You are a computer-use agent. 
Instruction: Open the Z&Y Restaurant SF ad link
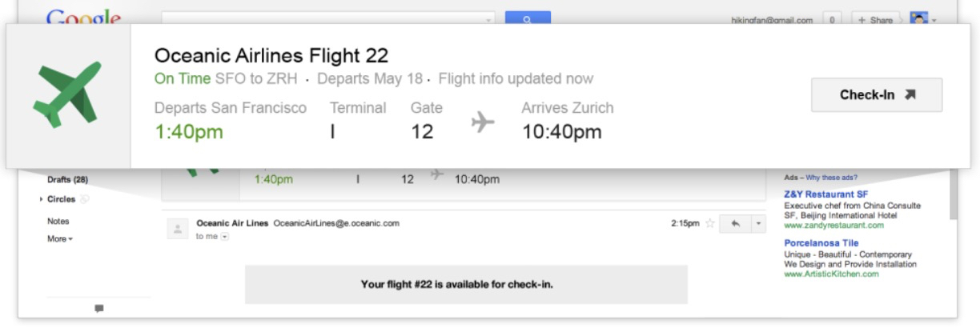point(825,194)
